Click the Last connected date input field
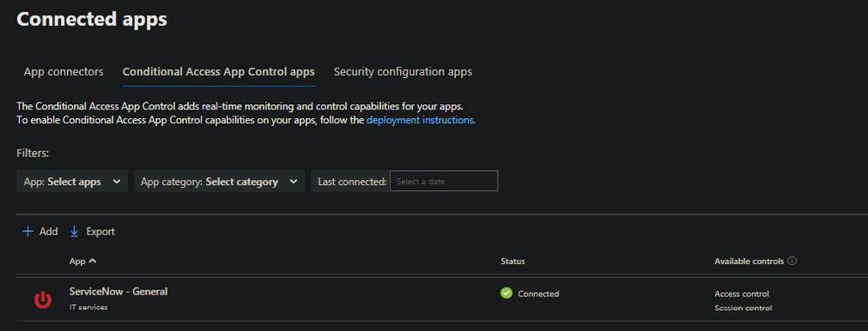 [444, 182]
